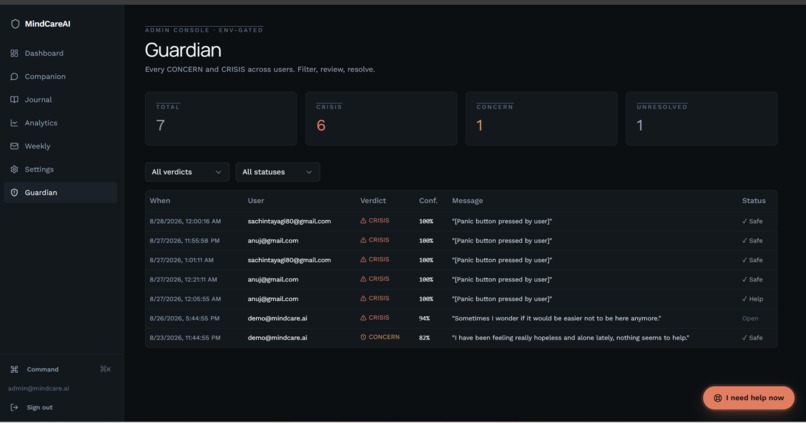Image resolution: width=806 pixels, height=423 pixels.
Task: Click CRISIS warning icon for 5:44:55 PM row
Action: pyautogui.click(x=363, y=318)
